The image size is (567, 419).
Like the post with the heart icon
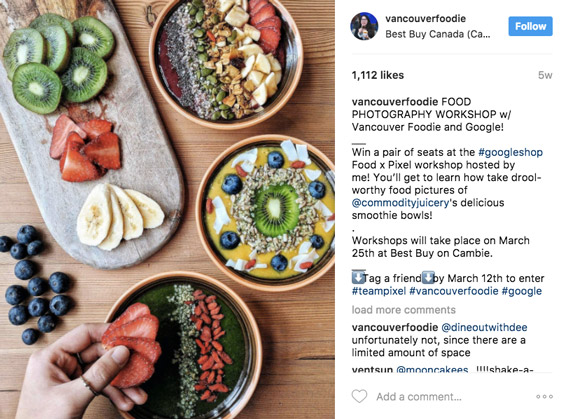tap(359, 396)
